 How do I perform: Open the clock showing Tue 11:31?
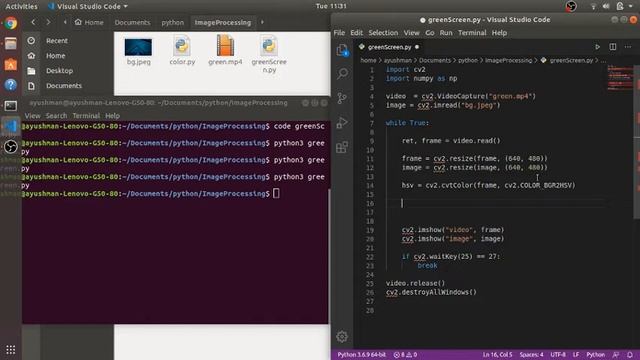click(331, 6)
